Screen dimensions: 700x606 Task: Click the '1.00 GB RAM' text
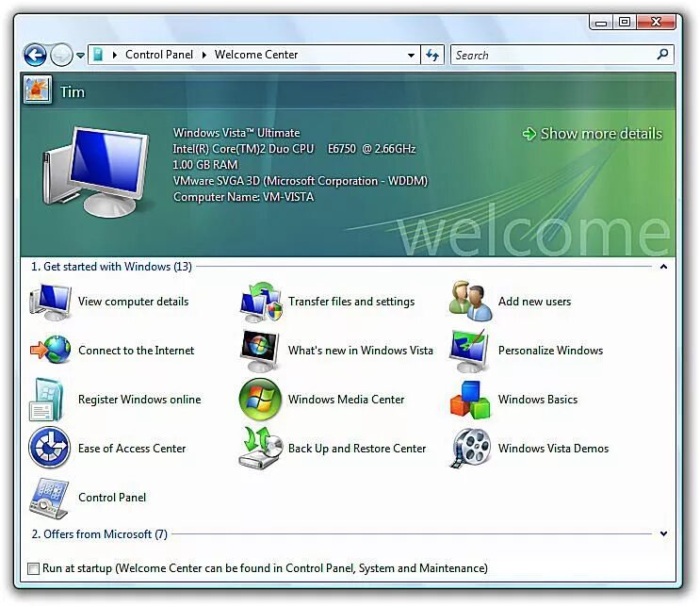[204, 165]
